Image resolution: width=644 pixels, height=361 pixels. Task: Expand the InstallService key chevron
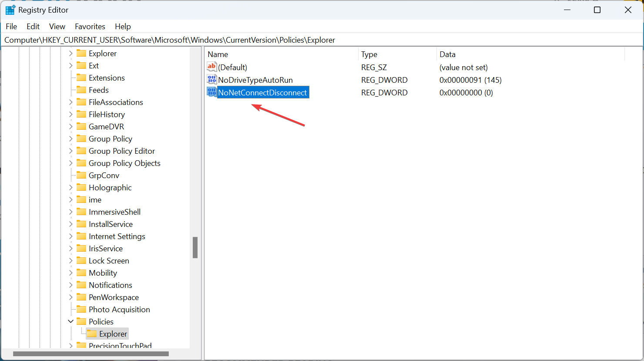pyautogui.click(x=70, y=224)
